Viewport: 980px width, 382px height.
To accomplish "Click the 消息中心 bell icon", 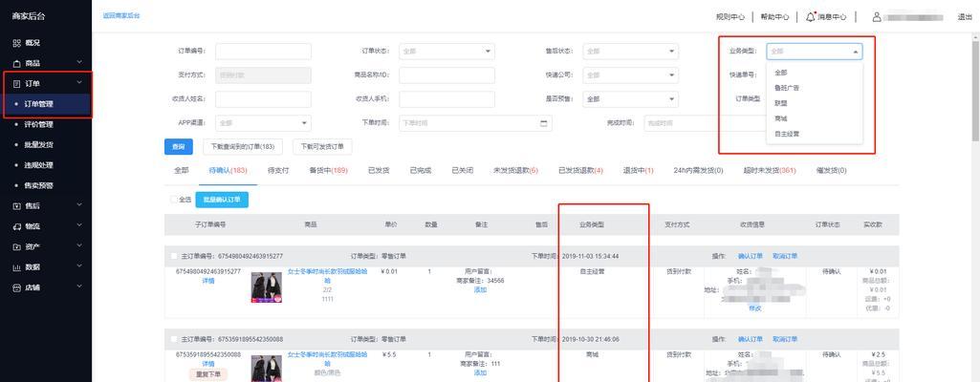I will pyautogui.click(x=811, y=17).
